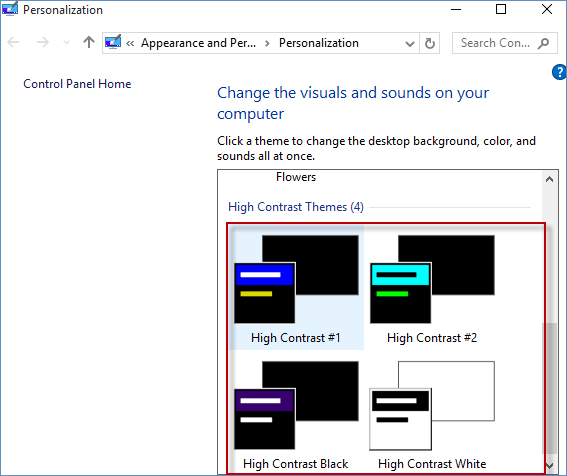567x476 pixels.
Task: Apply the High Contrast #2 theme
Action: (x=432, y=287)
